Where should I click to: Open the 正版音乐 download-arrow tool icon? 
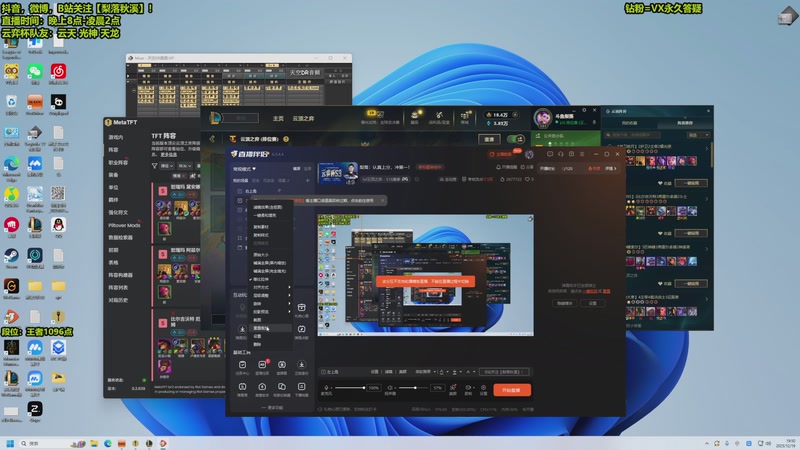(x=302, y=367)
